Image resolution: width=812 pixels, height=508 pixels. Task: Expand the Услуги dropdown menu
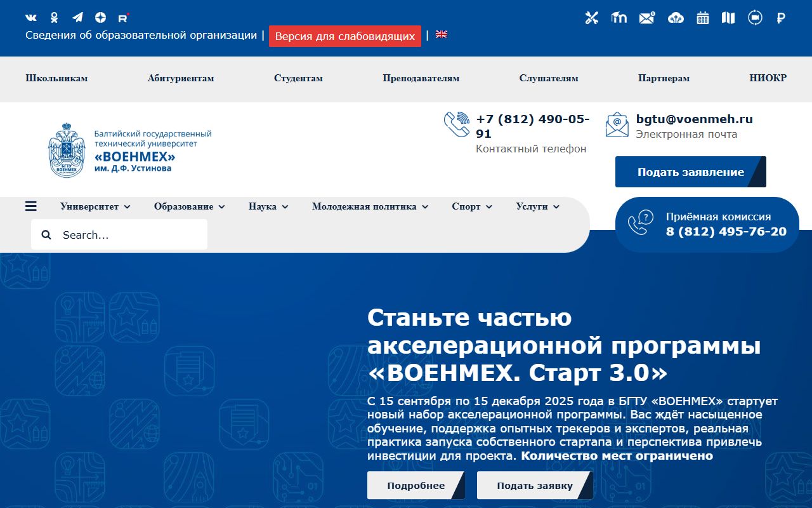(538, 206)
